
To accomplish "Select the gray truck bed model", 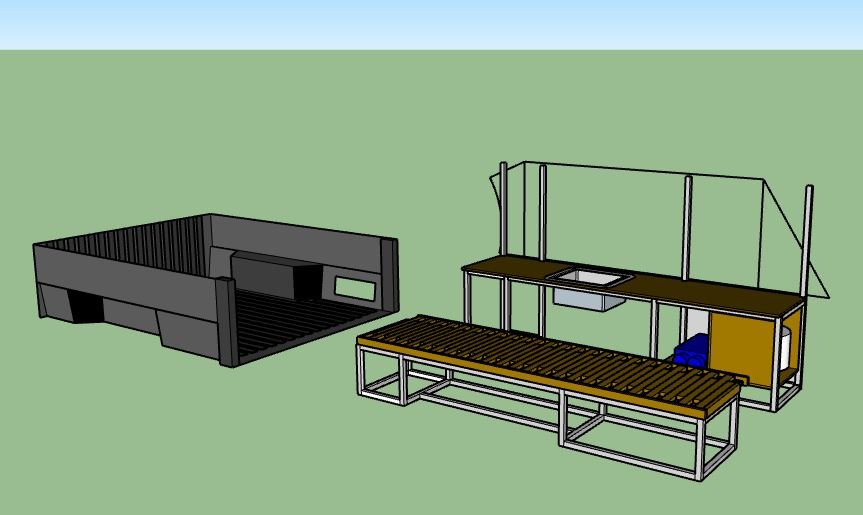I will [215, 290].
